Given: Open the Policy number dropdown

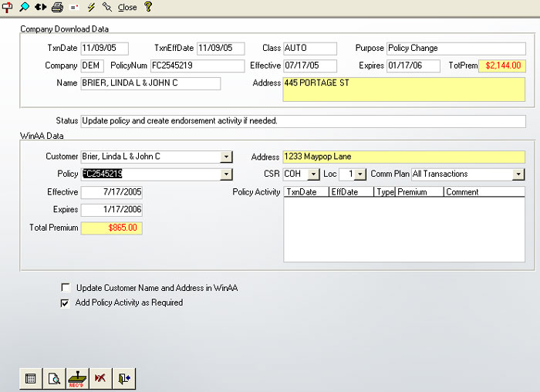Looking at the screenshot, I should [x=226, y=174].
